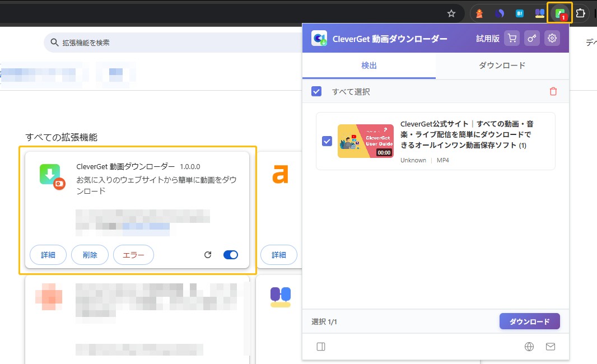Open 詳細 for CleverGet extension
Viewport: 597px width, 364px height.
(48, 255)
